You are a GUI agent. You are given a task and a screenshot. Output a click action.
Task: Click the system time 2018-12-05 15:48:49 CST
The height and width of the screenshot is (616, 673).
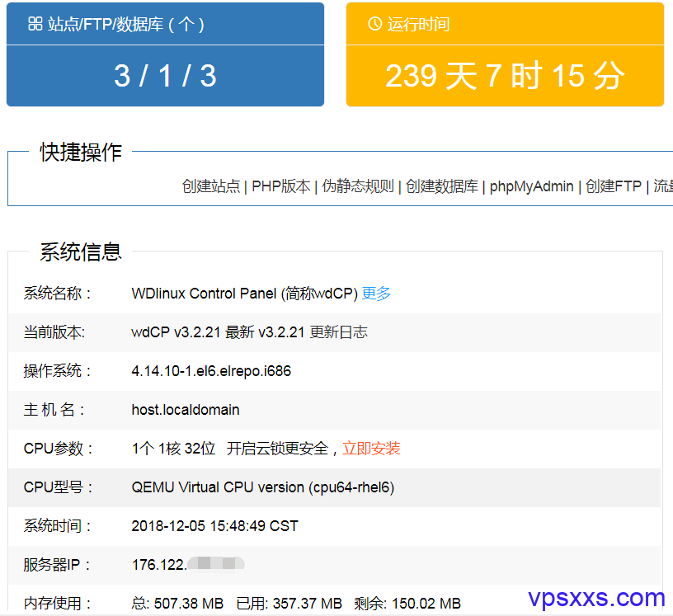(x=214, y=526)
